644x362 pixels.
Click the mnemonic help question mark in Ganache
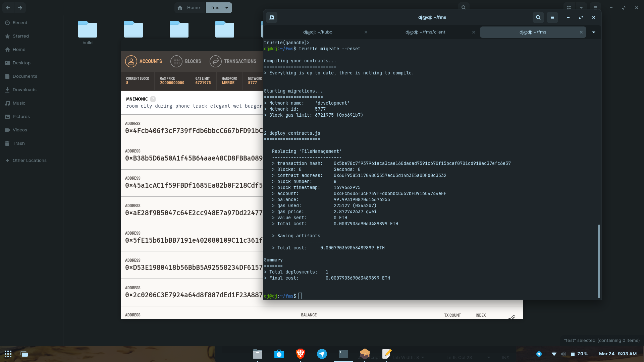tap(153, 99)
